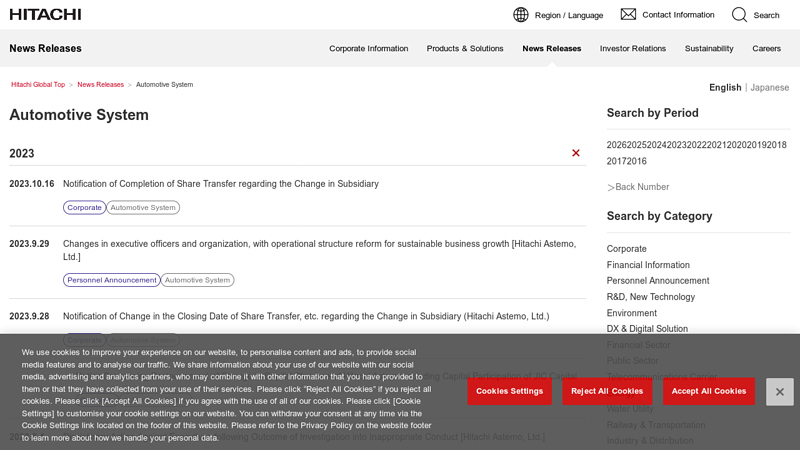The image size is (800, 450).
Task: Click the Accept All Cookies button
Action: [x=709, y=391]
